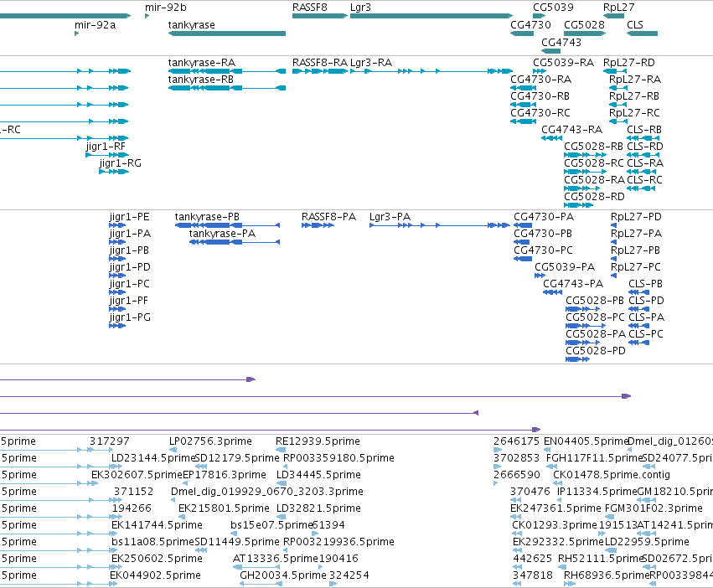Click the jigr1-PE protein

117,225
